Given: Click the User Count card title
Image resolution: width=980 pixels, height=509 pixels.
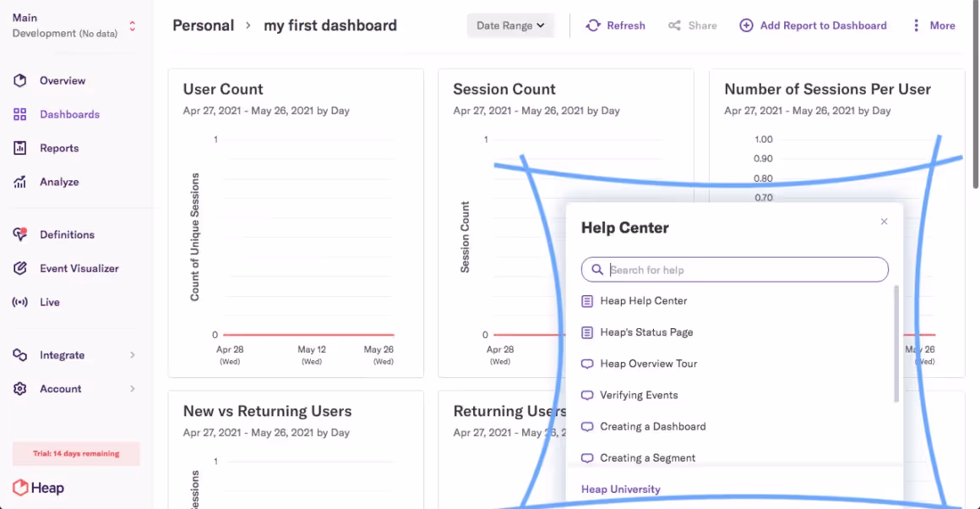Looking at the screenshot, I should coord(223,89).
